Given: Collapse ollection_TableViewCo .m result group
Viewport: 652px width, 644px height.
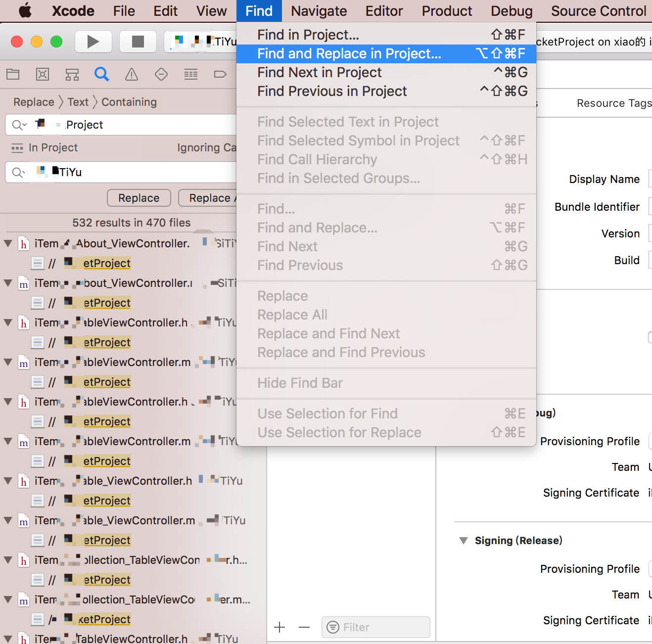Looking at the screenshot, I should 8,599.
